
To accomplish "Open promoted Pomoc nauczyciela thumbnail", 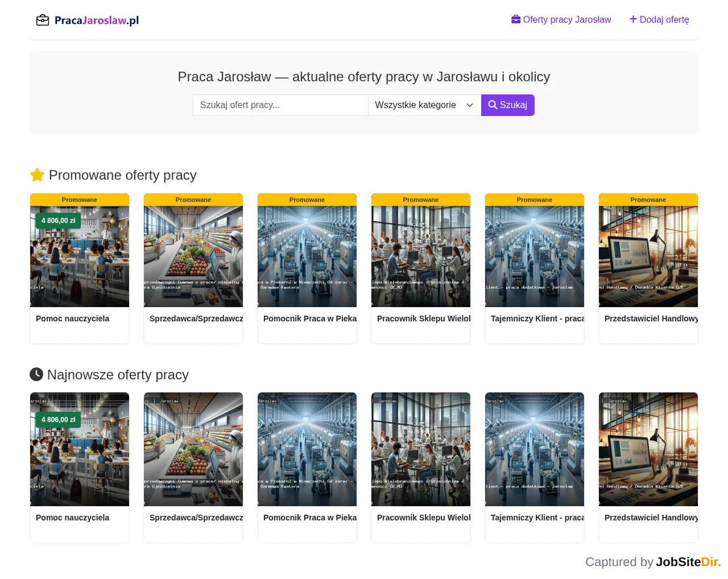I will [80, 257].
